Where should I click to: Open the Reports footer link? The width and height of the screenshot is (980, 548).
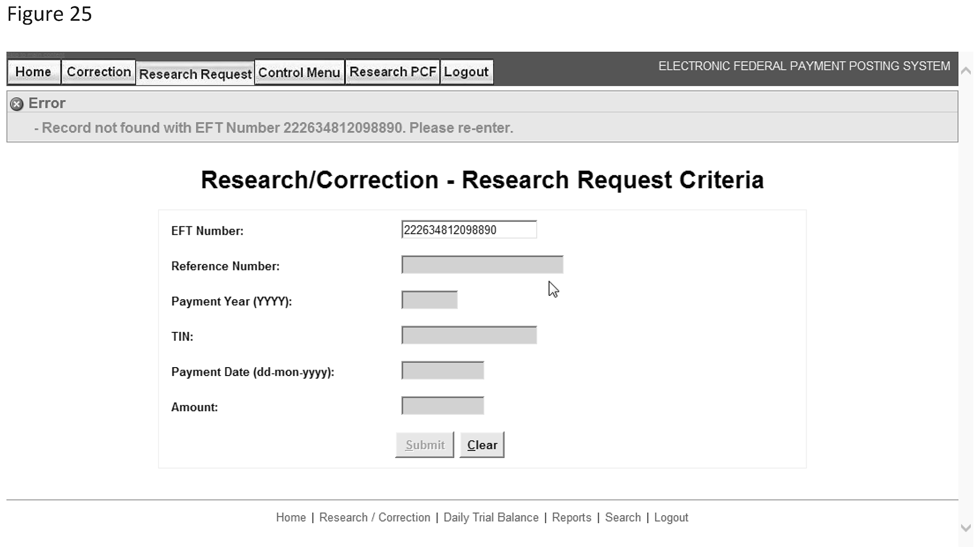[x=571, y=518]
